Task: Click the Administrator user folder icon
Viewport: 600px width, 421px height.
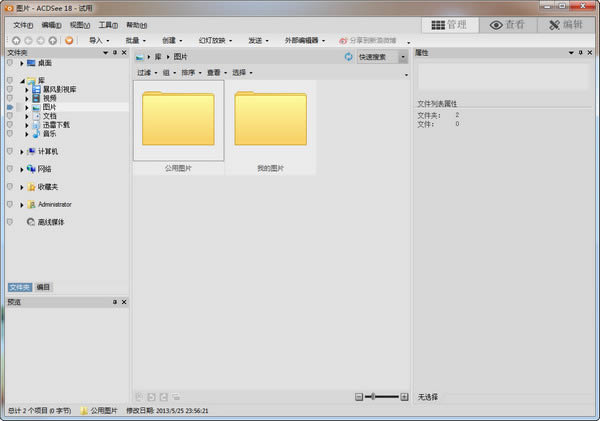Action: pyautogui.click(x=31, y=204)
